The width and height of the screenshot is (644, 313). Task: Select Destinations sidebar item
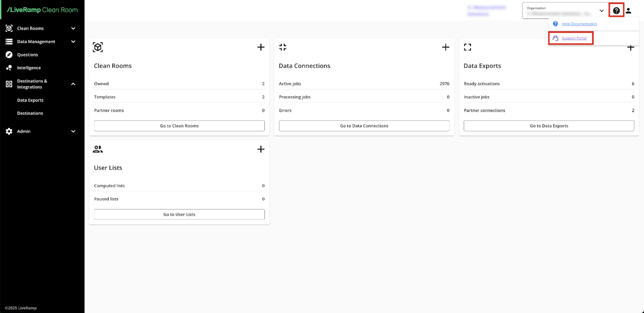[30, 113]
